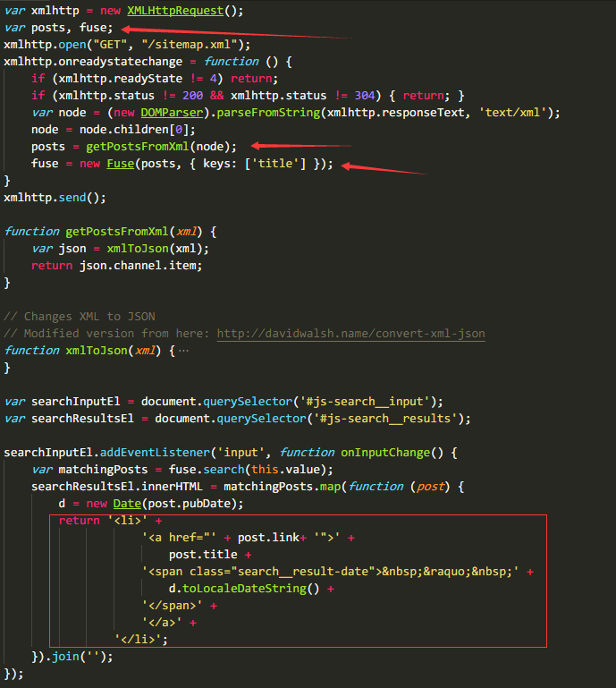Click the onInputChange function name

(x=385, y=453)
